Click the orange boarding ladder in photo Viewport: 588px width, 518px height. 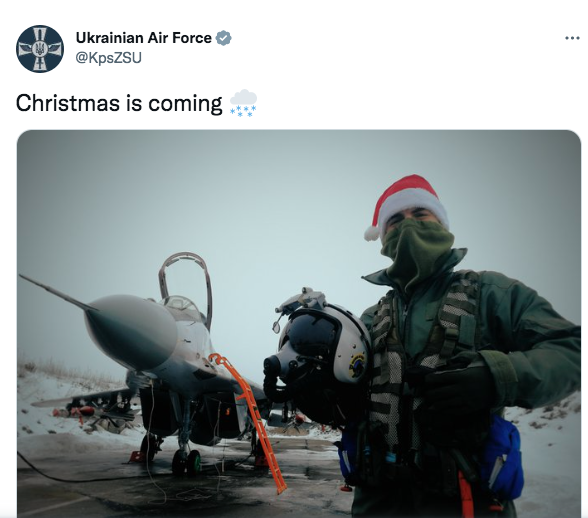pos(250,421)
